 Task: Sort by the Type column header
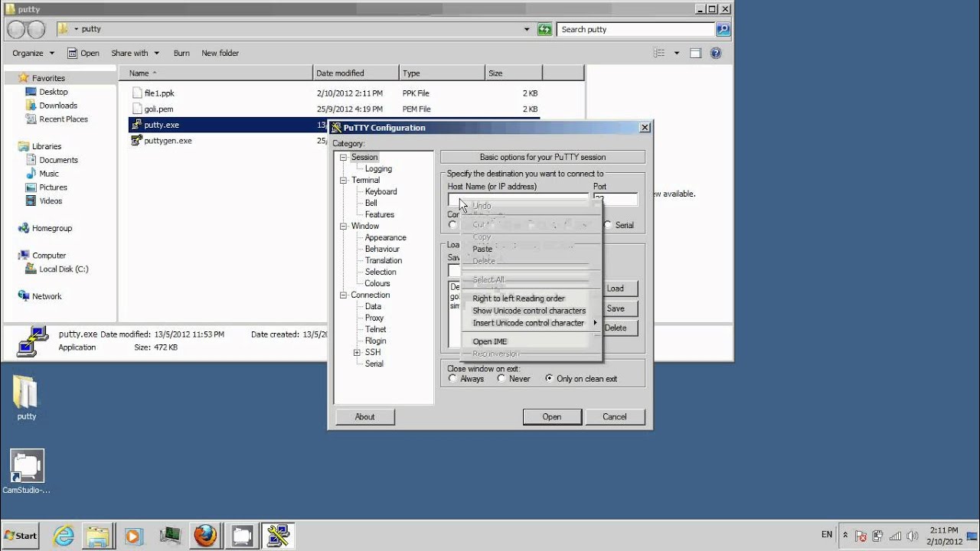point(443,73)
